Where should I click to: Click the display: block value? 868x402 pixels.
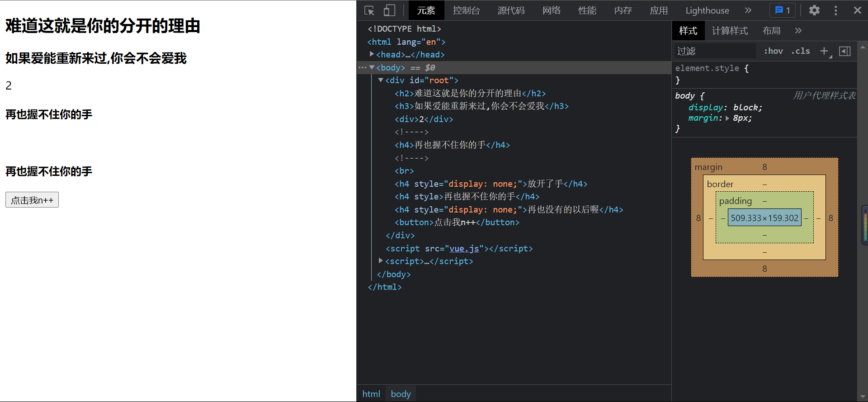tap(745, 107)
